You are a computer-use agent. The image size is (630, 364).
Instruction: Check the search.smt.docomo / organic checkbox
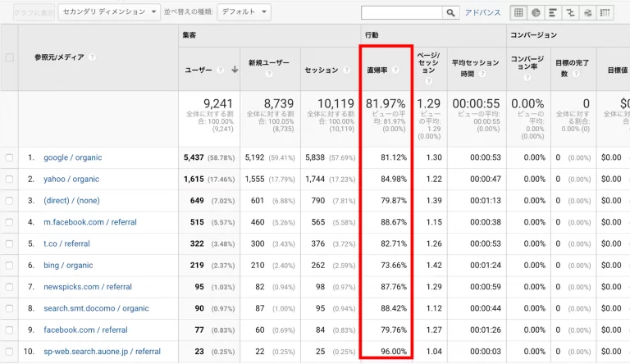pyautogui.click(x=9, y=308)
